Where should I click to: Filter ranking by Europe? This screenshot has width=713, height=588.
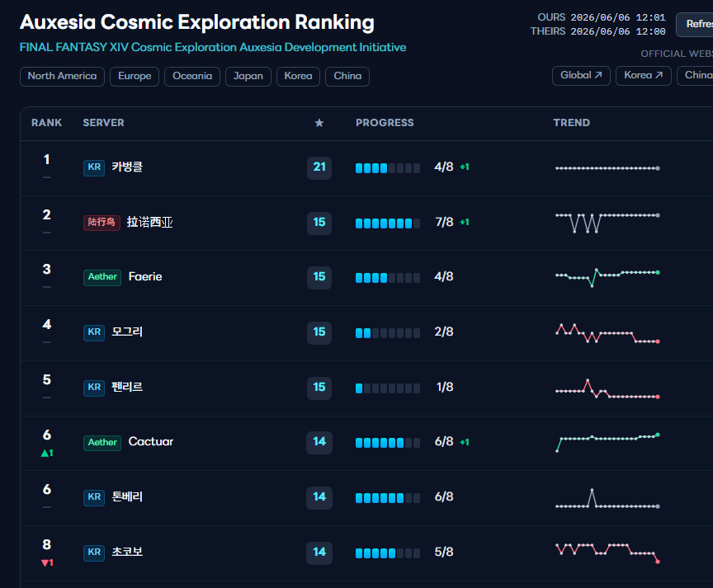click(x=135, y=77)
